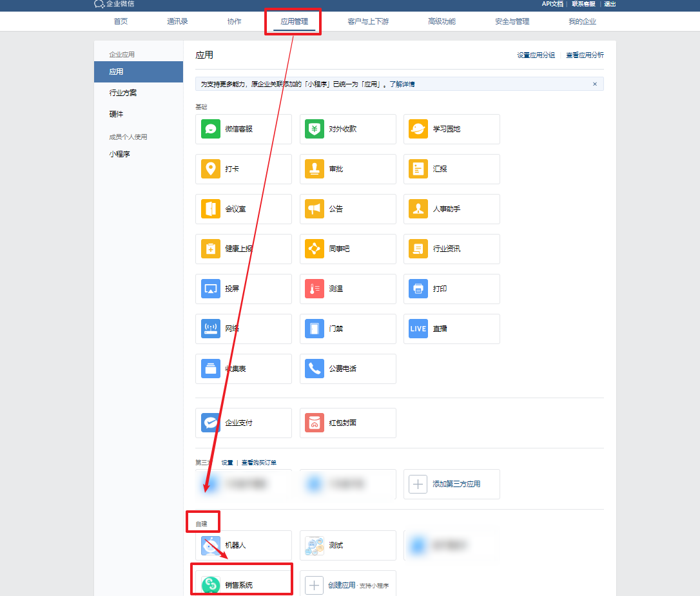Open the 直播 LIVE app icon
Image resolution: width=700 pixels, height=596 pixels.
(418, 329)
